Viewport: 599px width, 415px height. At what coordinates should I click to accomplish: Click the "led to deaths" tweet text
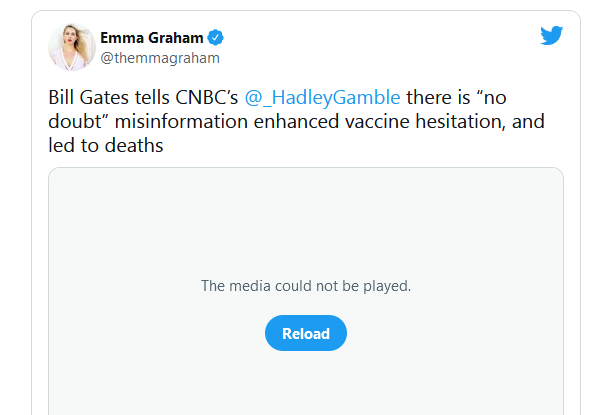pos(106,146)
